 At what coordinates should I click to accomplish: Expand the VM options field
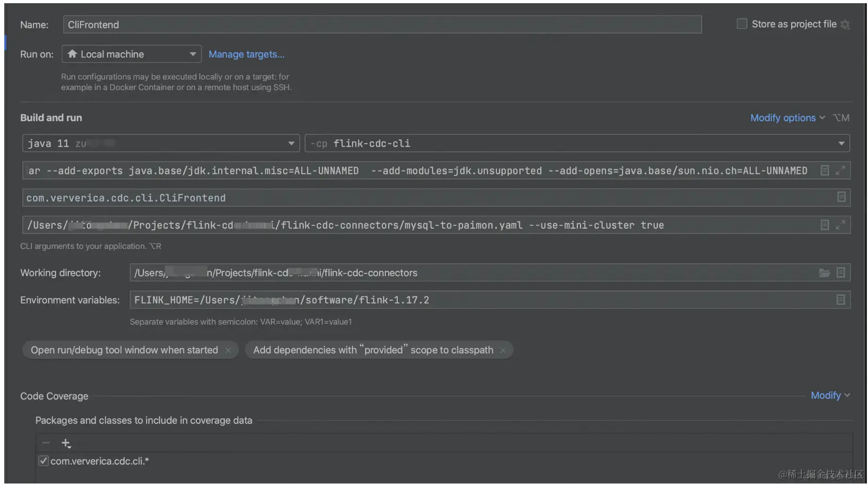[x=841, y=171]
